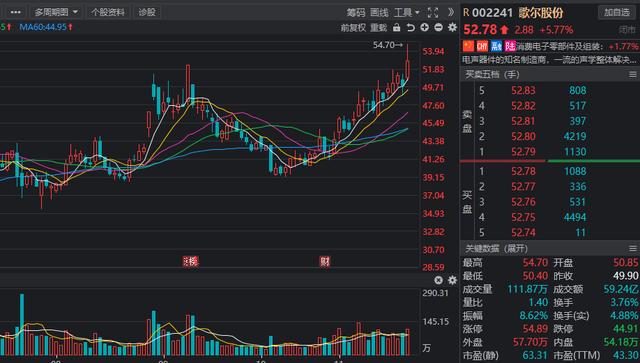This screenshot has width=640, height=363.
Task: Open the company description 电声器件的知名制造商 text
Action: coord(549,60)
